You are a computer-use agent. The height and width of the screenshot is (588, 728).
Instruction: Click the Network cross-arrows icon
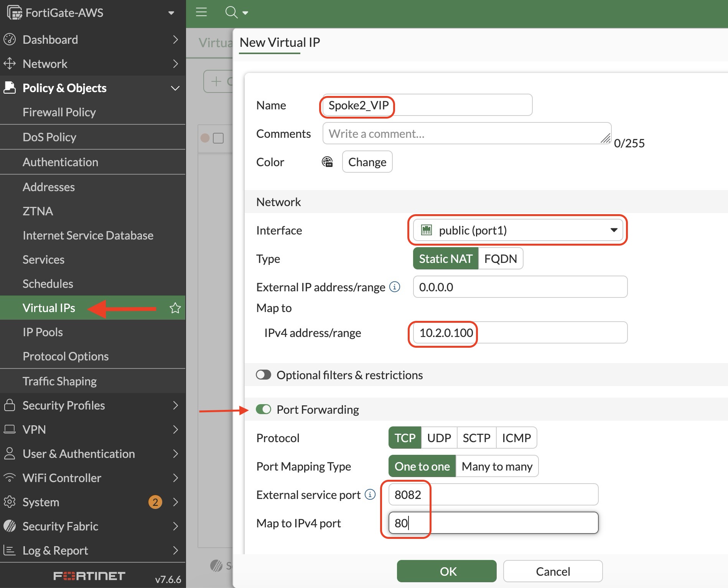[10, 63]
